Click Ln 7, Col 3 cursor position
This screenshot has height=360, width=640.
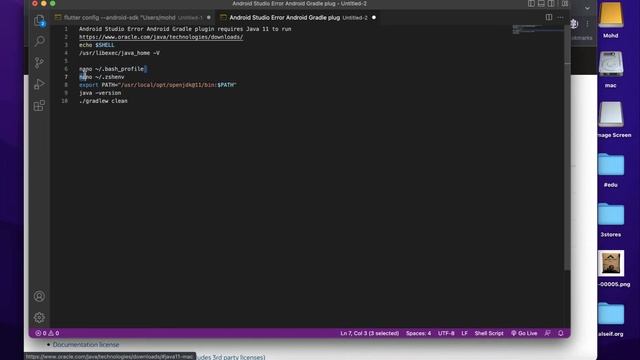tap(369, 333)
